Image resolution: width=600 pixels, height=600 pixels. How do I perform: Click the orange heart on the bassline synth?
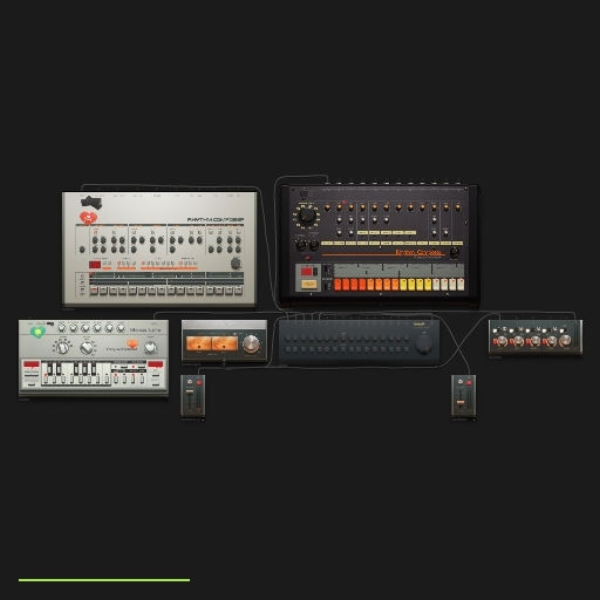point(132,344)
